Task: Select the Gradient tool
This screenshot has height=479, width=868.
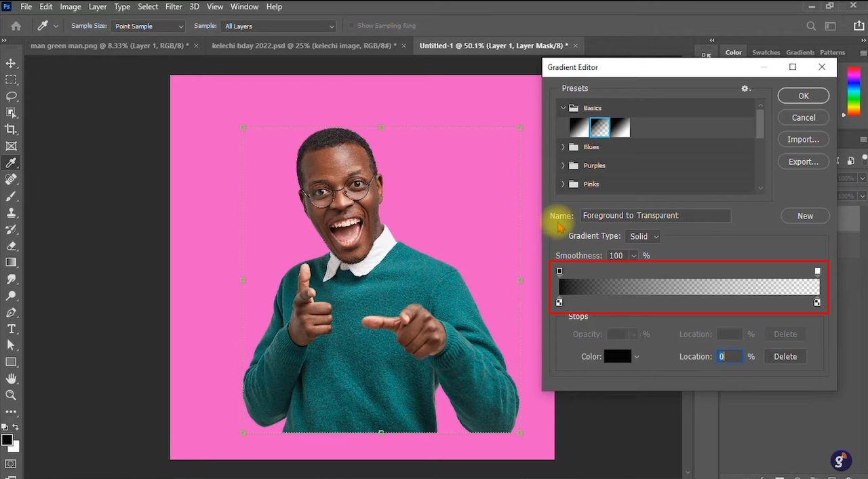Action: pos(11,263)
